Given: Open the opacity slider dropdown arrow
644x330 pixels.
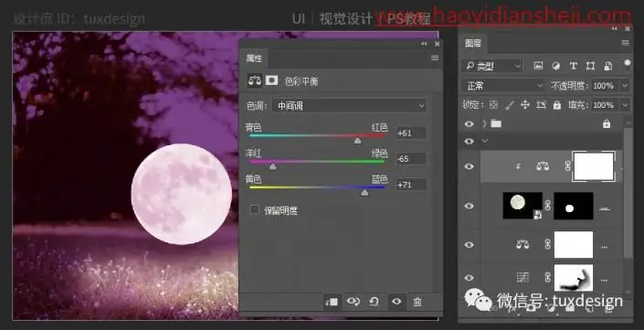Looking at the screenshot, I should [625, 86].
